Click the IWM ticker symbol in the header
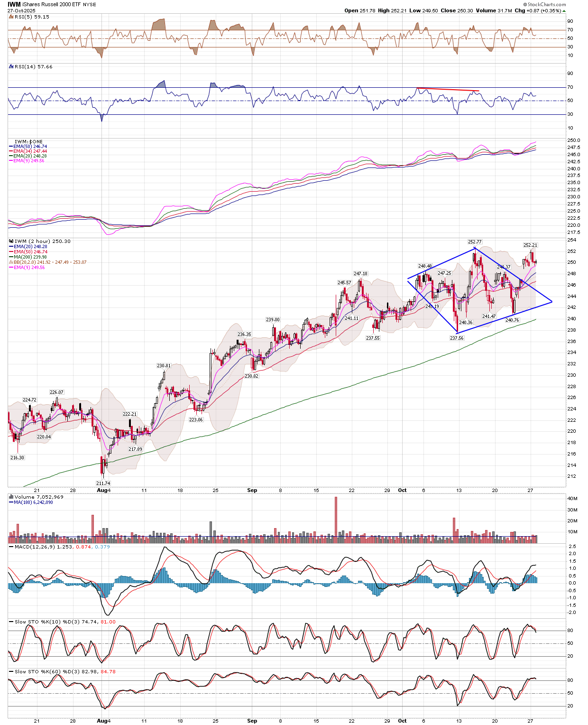Image resolution: width=588 pixels, height=725 pixels. click(x=14, y=4)
